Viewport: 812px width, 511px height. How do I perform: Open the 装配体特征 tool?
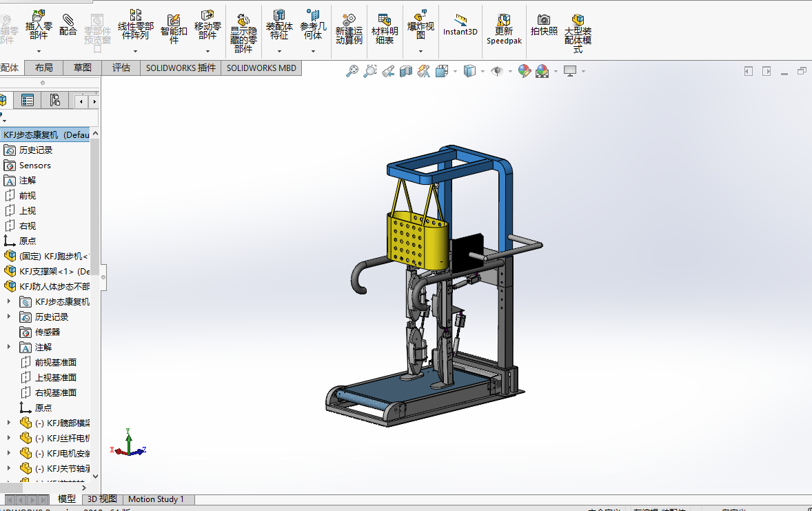point(279,25)
